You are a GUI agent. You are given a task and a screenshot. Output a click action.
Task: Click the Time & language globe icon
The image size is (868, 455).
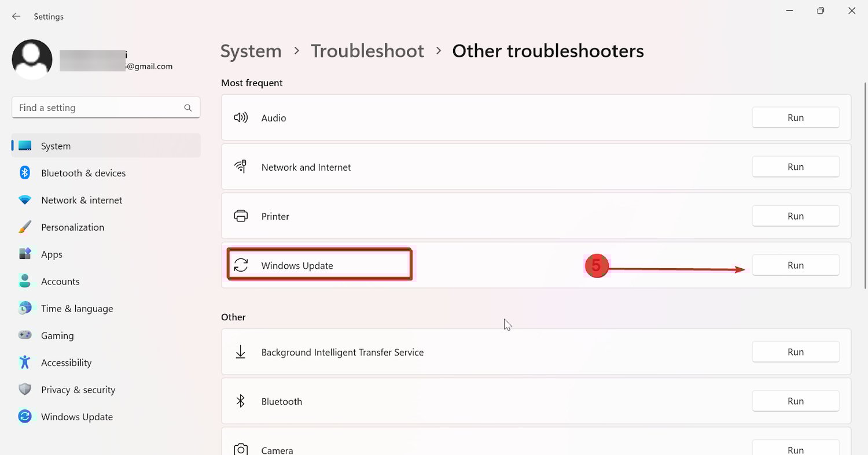(25, 308)
